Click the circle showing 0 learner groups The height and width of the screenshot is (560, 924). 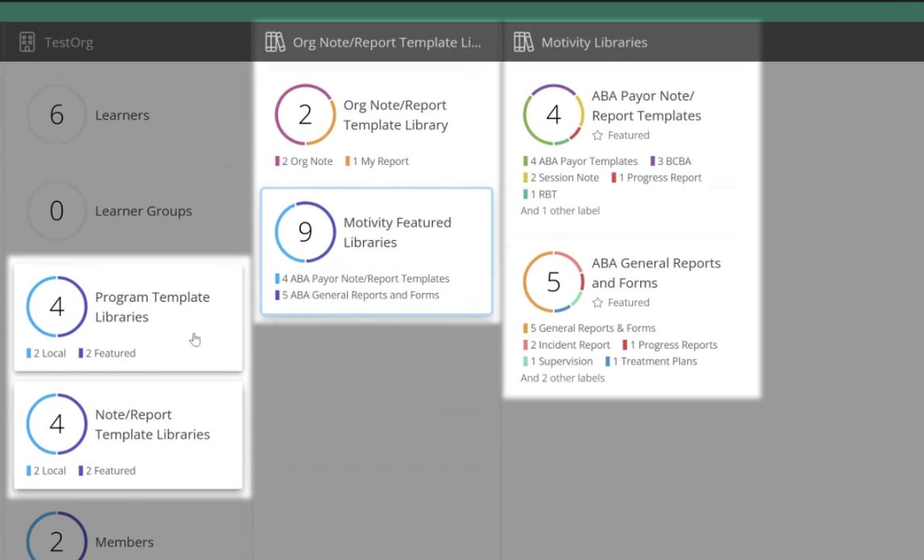tap(57, 211)
